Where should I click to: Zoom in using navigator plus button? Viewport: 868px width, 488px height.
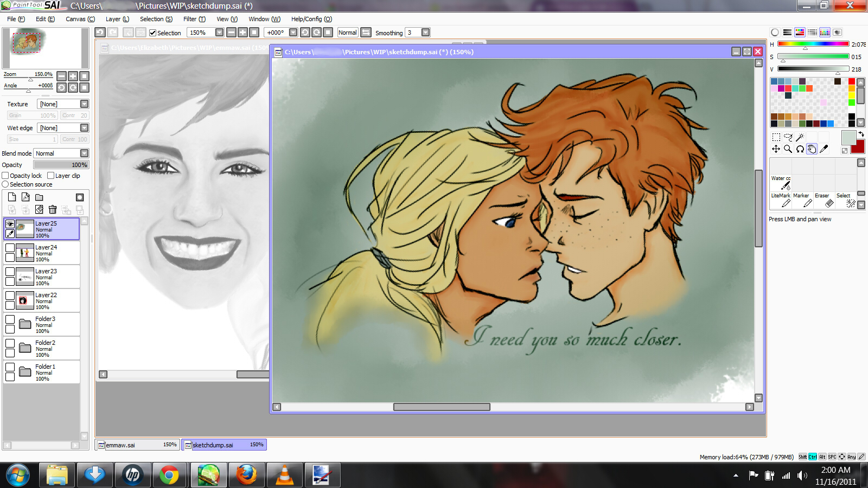[73, 76]
